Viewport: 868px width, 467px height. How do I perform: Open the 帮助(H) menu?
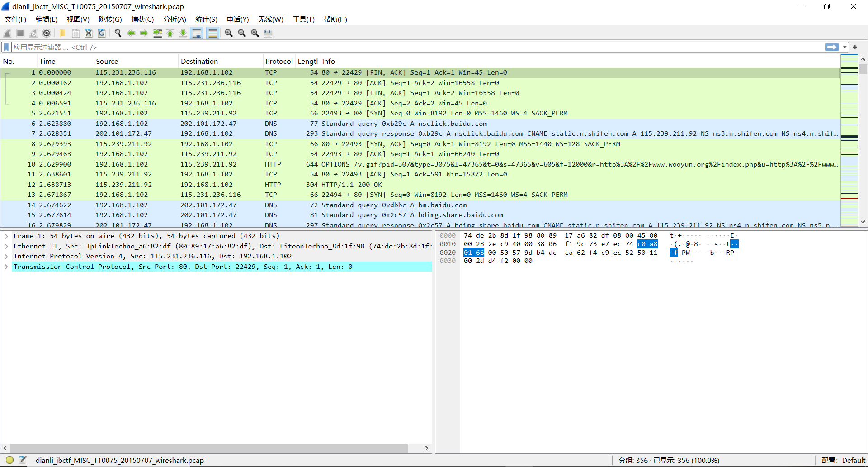click(x=335, y=19)
